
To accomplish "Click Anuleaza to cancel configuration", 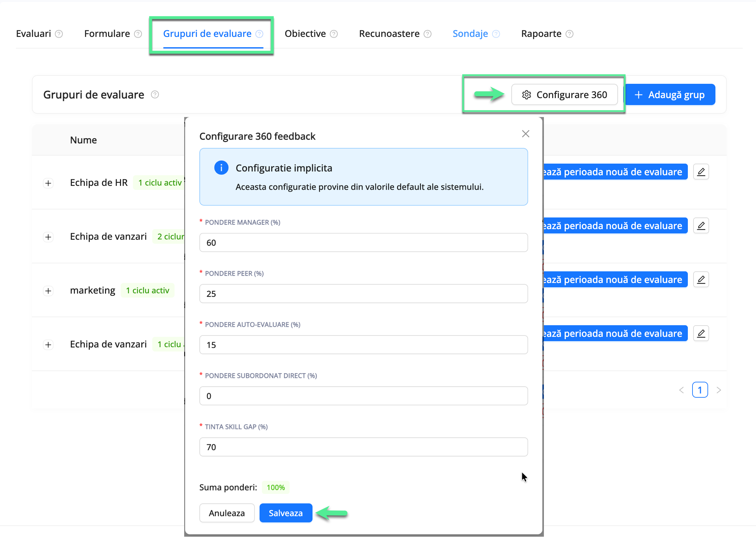I will click(227, 513).
